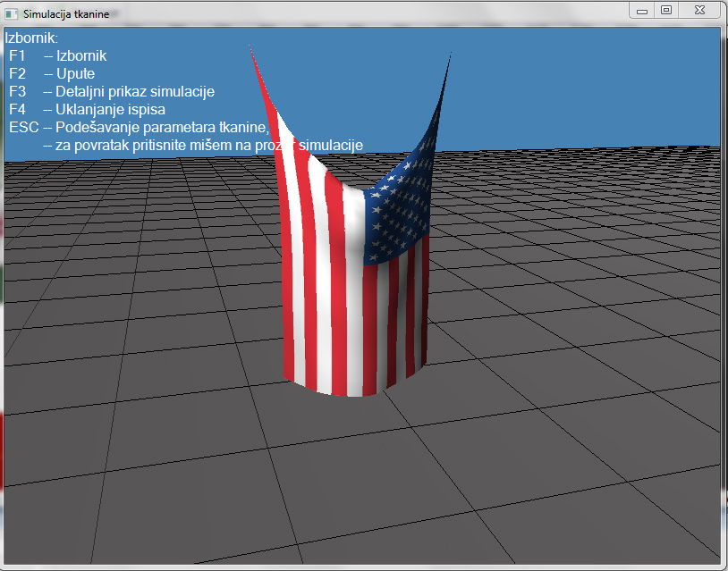Minimize the Simulacija tkanine window
This screenshot has height=571, width=728.
click(641, 11)
